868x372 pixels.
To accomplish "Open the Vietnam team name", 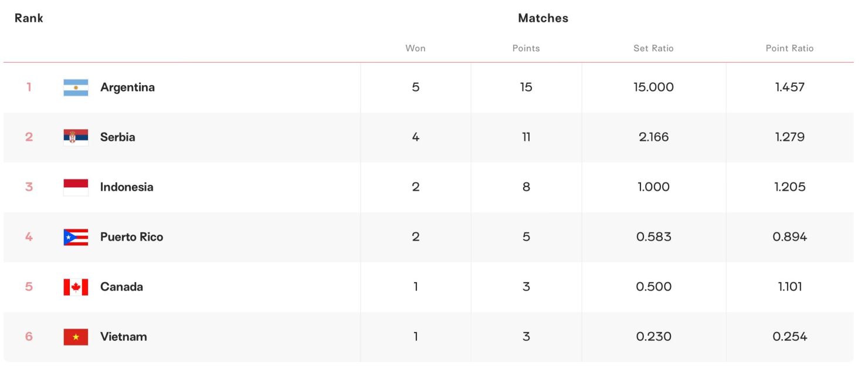I will (x=123, y=337).
